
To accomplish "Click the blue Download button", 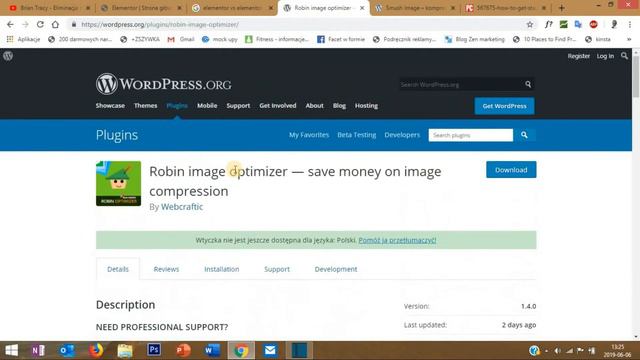I will pos(511,170).
